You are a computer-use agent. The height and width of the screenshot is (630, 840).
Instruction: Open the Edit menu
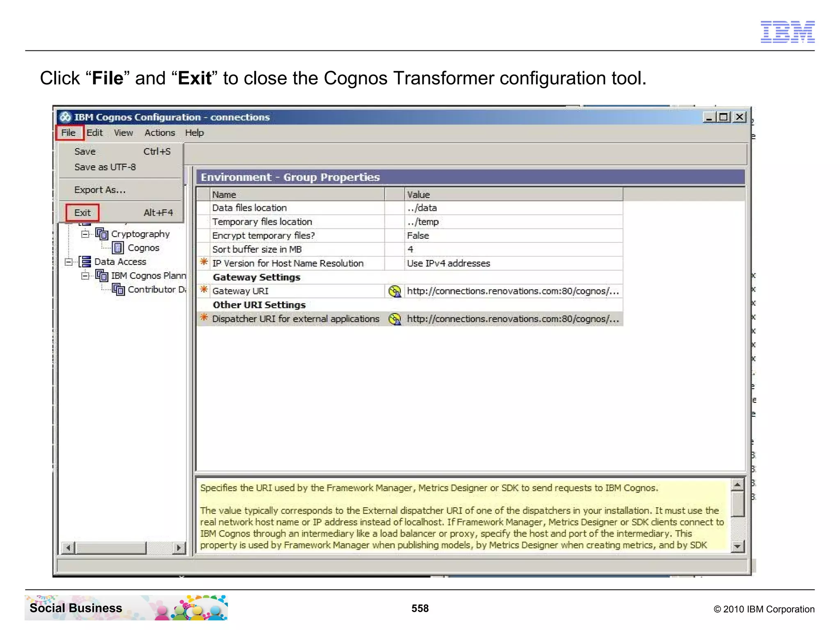click(x=94, y=133)
